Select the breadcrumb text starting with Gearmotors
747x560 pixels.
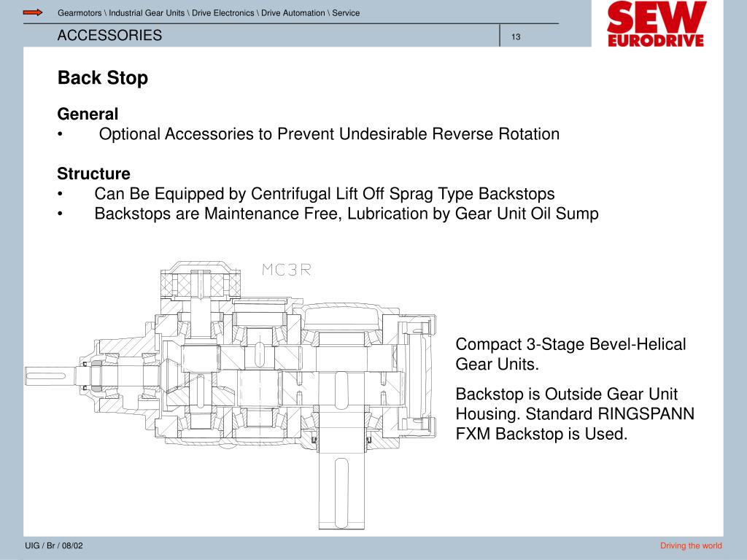pyautogui.click(x=209, y=13)
